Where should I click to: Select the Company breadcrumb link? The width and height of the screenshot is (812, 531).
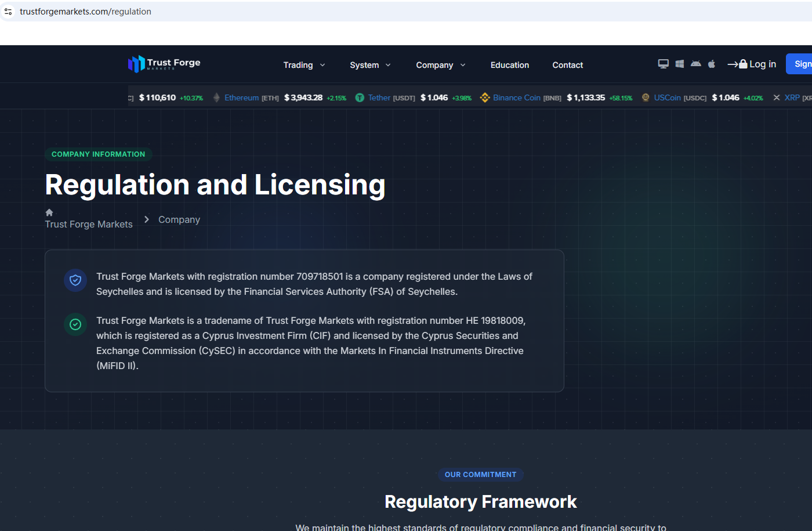pyautogui.click(x=179, y=219)
